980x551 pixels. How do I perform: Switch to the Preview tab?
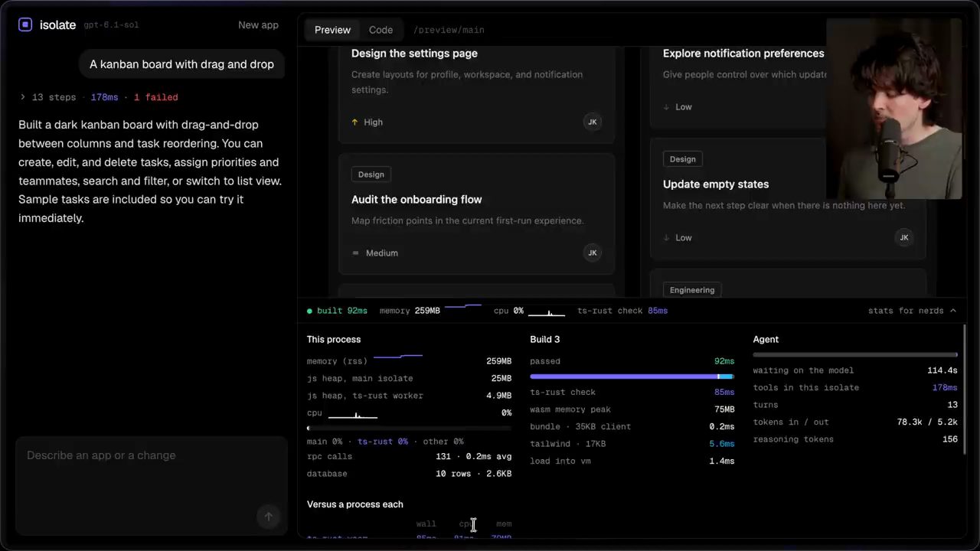point(332,30)
